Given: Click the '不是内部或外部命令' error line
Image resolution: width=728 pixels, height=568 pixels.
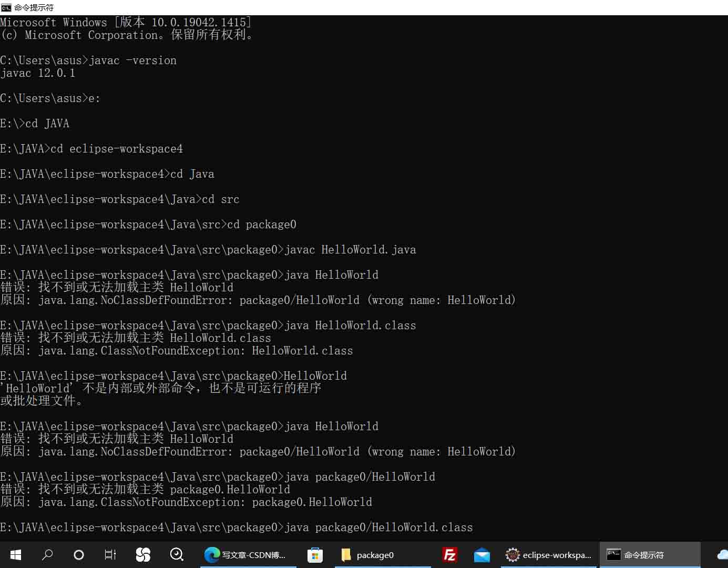Looking at the screenshot, I should click(x=161, y=389).
